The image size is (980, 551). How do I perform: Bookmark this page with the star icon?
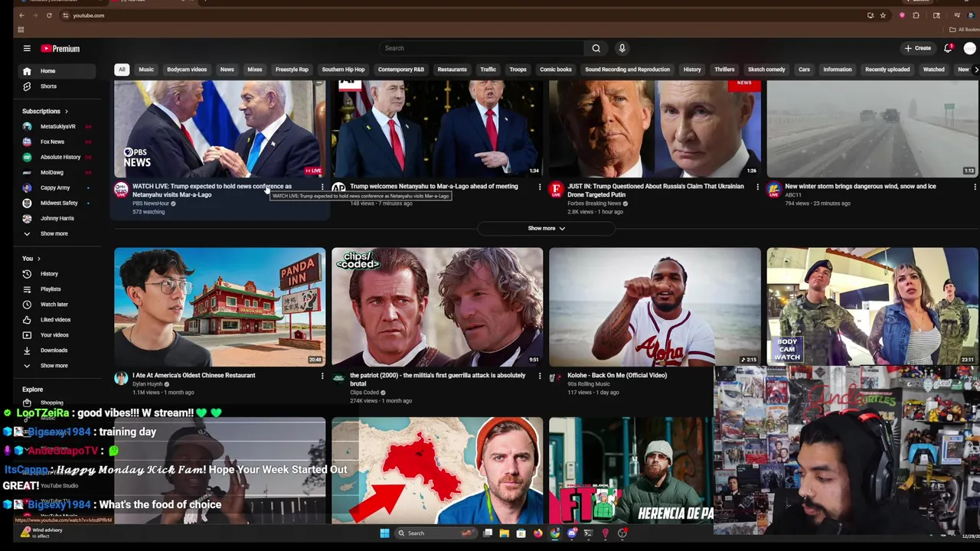(x=883, y=15)
